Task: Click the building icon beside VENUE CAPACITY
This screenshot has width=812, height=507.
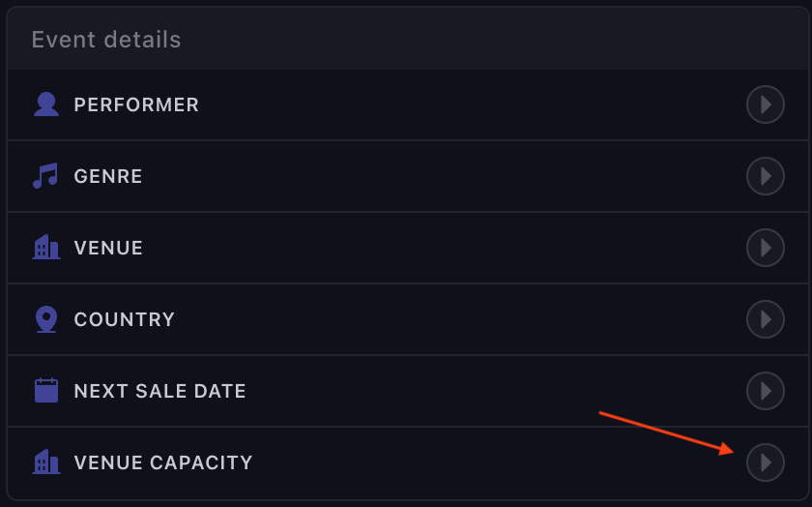Action: click(x=45, y=462)
